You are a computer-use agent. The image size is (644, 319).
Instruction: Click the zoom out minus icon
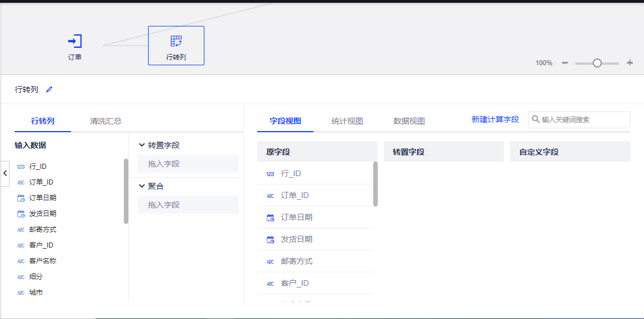click(x=565, y=63)
